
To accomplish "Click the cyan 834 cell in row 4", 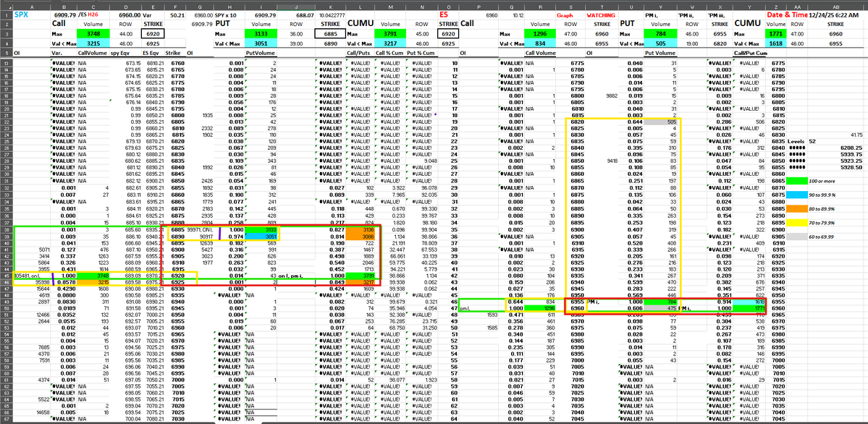I will pos(539,43).
